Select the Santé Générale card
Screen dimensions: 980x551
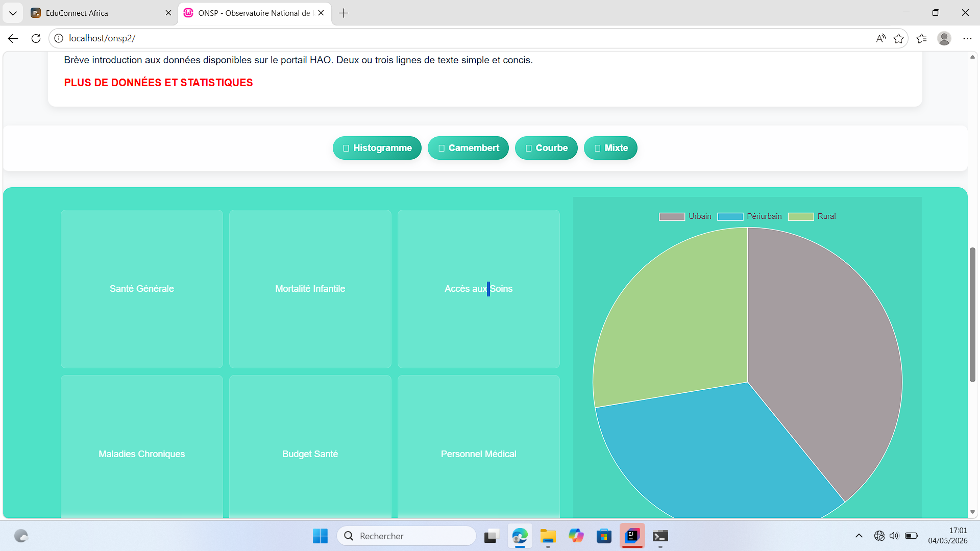[x=142, y=289]
